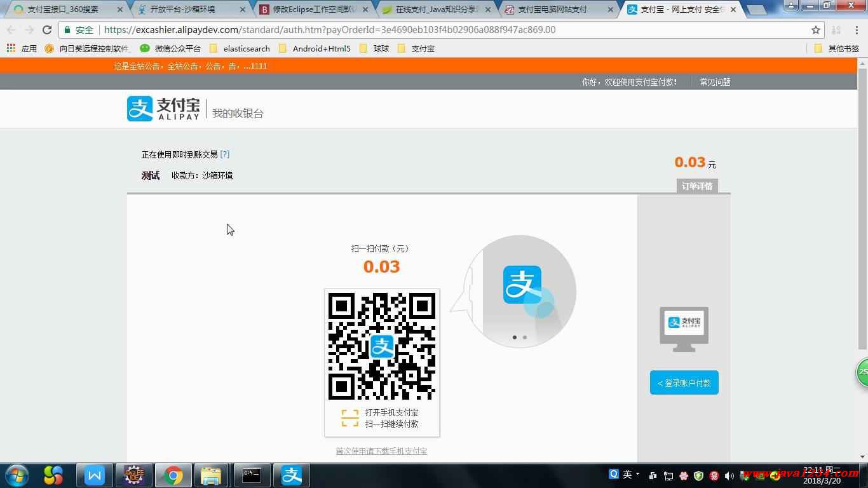Open Chrome taskbar icon
This screenshot has width=868, height=488.
[173, 475]
